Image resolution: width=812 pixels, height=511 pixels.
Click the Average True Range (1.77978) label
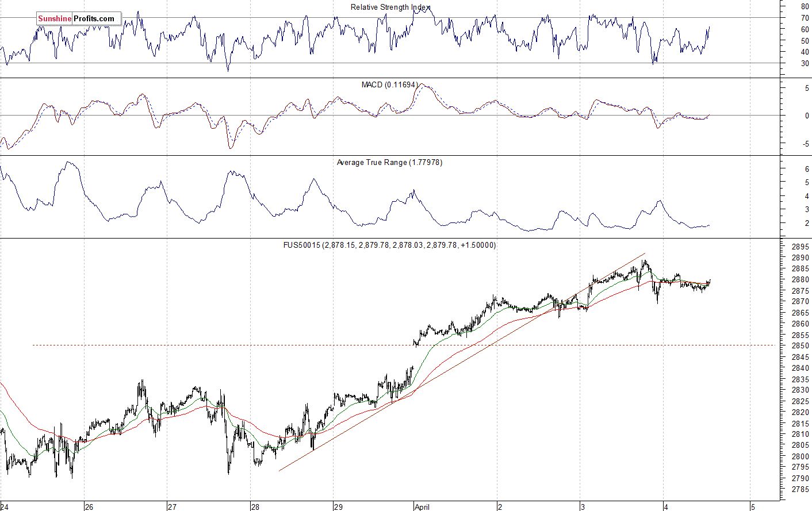(389, 163)
